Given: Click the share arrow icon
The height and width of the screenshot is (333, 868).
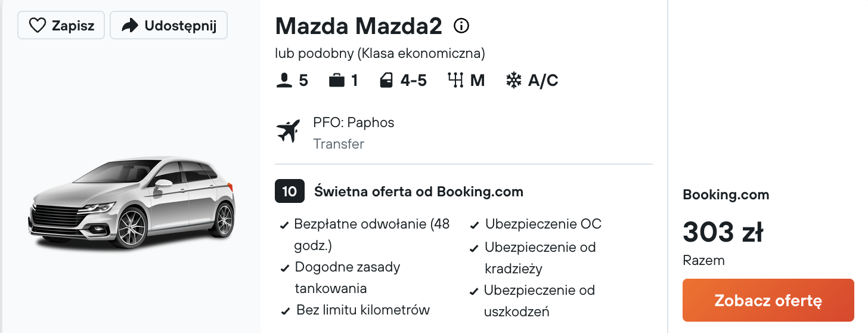Looking at the screenshot, I should coord(129,26).
